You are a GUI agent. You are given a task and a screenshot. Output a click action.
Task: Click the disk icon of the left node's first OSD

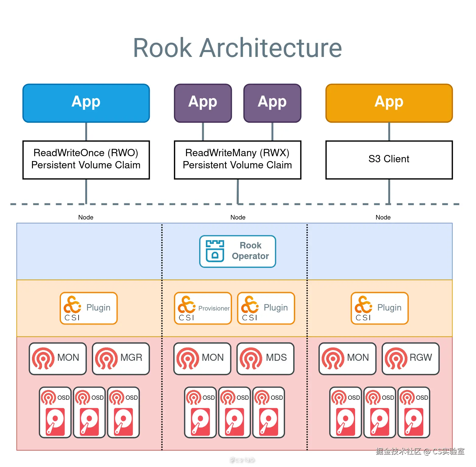[x=55, y=422]
